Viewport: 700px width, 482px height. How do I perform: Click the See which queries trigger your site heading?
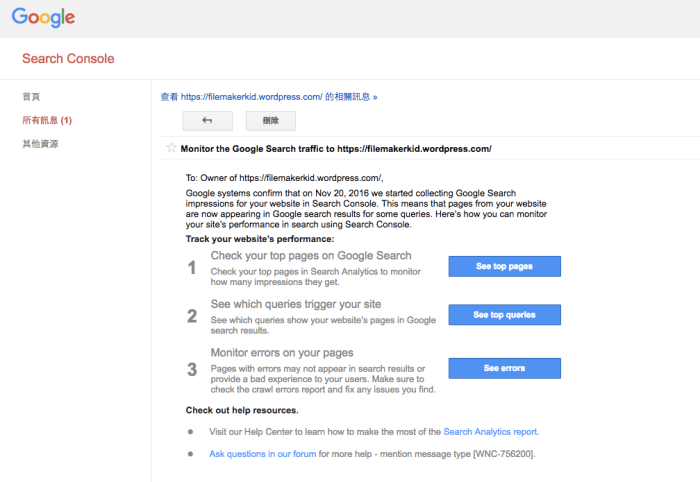[x=295, y=304]
